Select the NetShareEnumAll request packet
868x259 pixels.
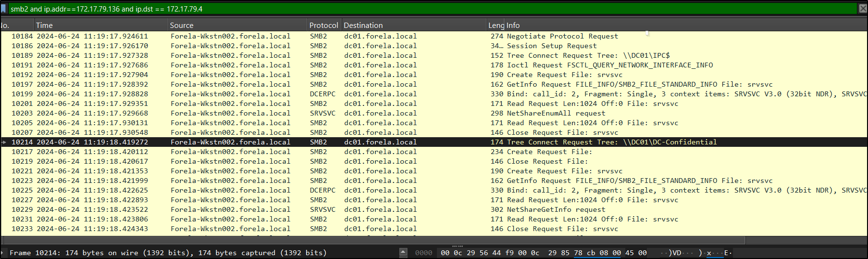[556, 113]
